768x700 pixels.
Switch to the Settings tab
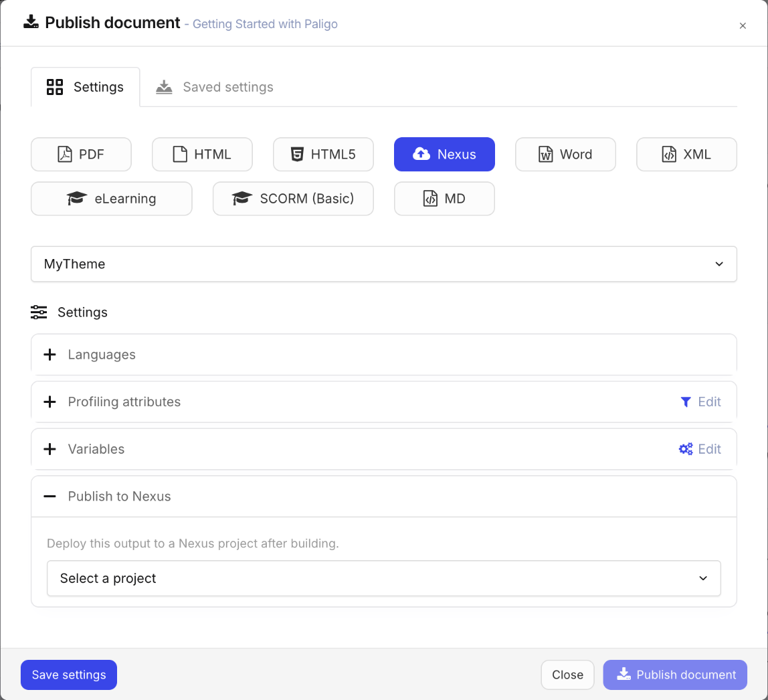(85, 87)
